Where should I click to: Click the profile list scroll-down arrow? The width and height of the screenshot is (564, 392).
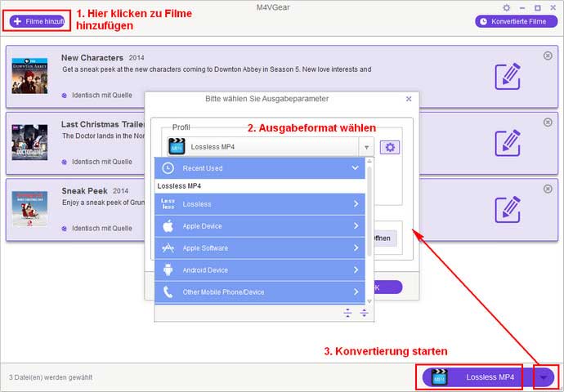coord(369,301)
